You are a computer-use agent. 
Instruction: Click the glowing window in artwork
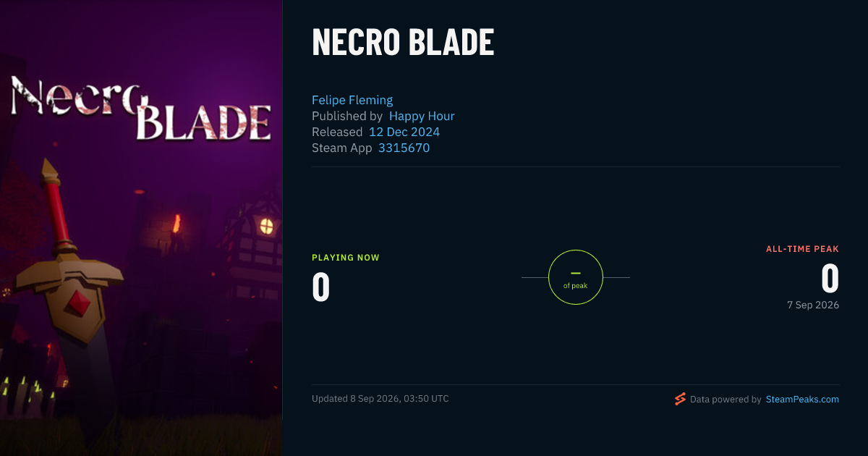pyautogui.click(x=267, y=227)
